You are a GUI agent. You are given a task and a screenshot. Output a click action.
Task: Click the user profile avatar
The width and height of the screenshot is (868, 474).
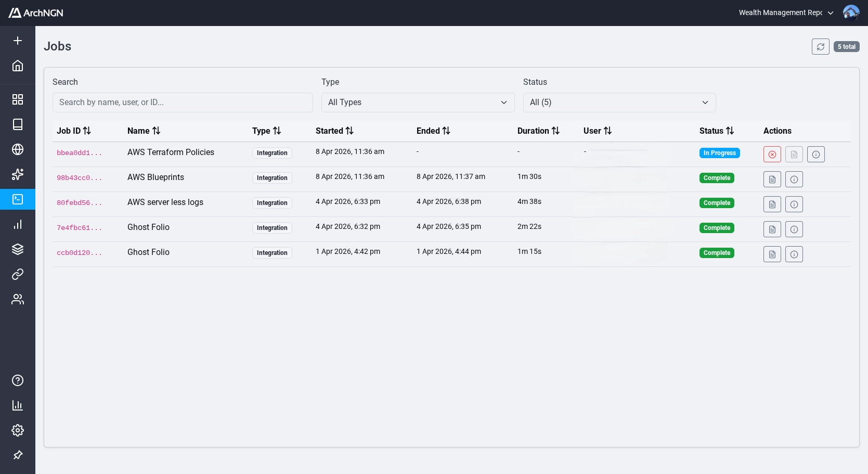pyautogui.click(x=851, y=12)
